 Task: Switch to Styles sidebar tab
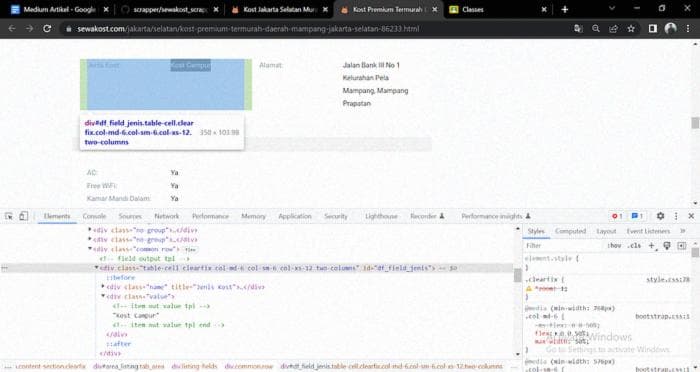click(x=536, y=231)
